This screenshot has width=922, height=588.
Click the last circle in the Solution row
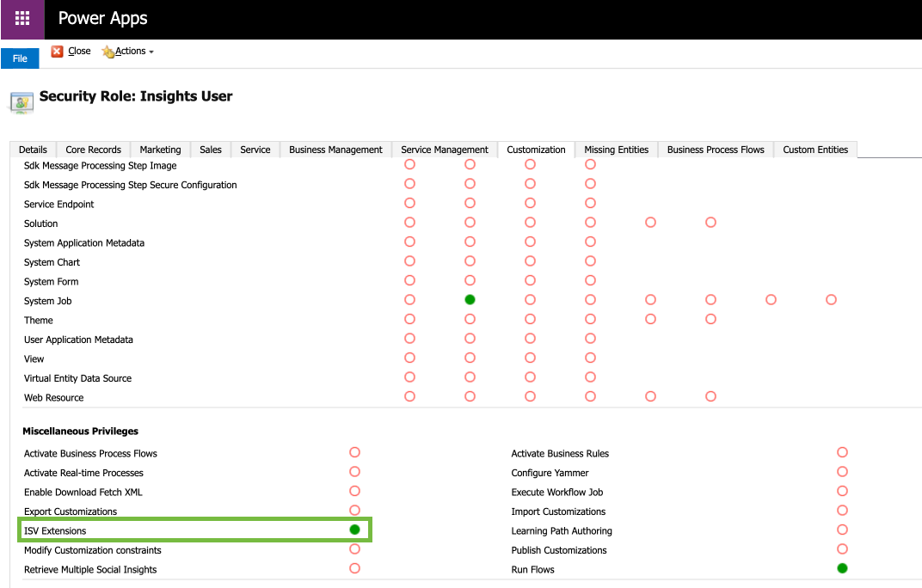click(x=711, y=223)
